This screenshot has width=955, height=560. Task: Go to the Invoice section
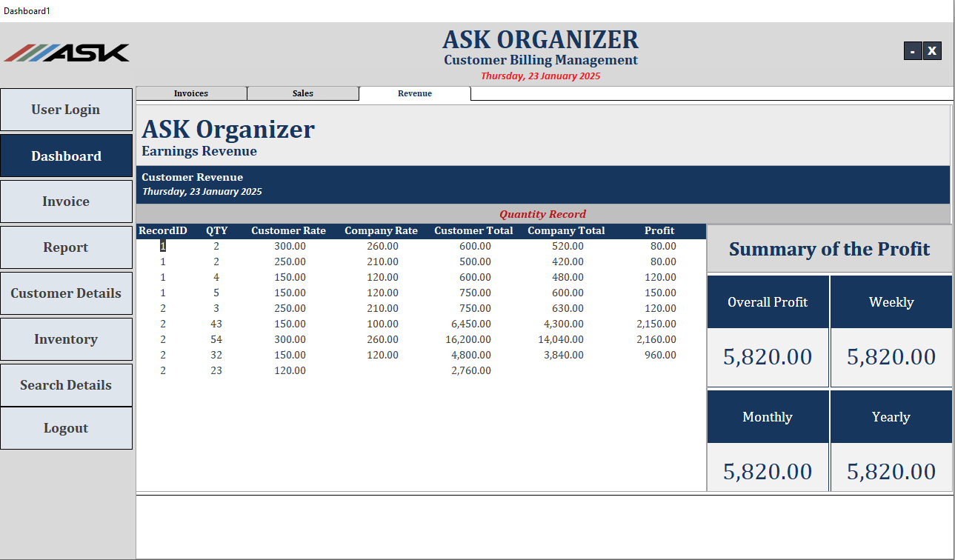click(66, 201)
